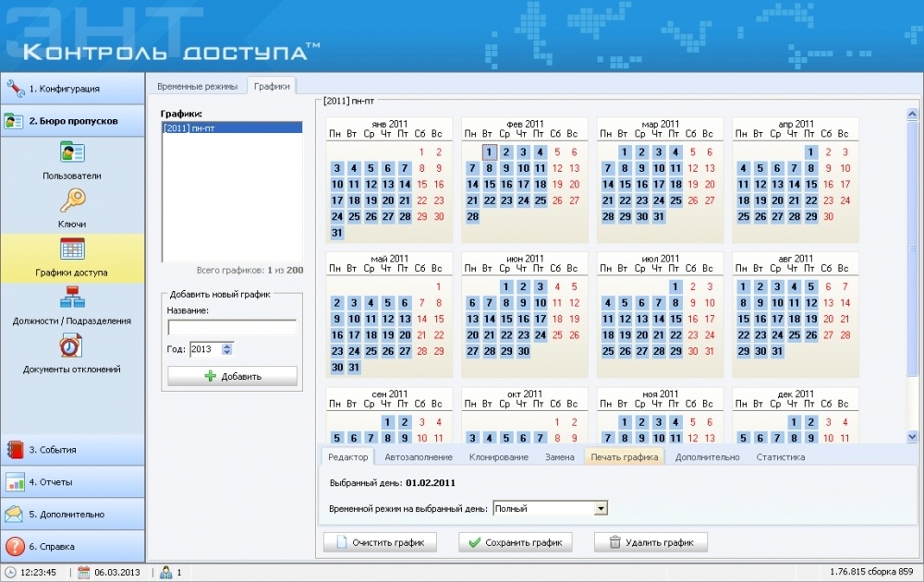The image size is (924, 582).
Task: Open the 3. События section
Action: pyautogui.click(x=72, y=450)
